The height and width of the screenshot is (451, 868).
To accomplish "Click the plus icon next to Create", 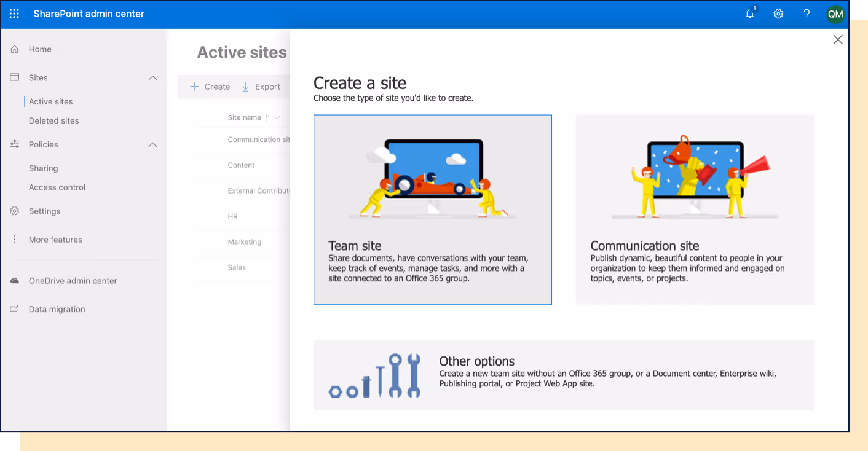I will coord(194,87).
